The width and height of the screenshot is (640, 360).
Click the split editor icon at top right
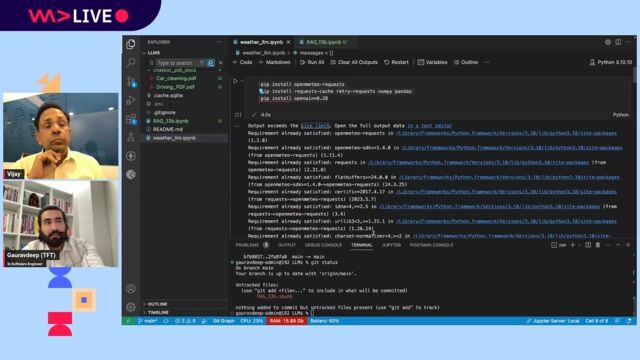coord(618,42)
